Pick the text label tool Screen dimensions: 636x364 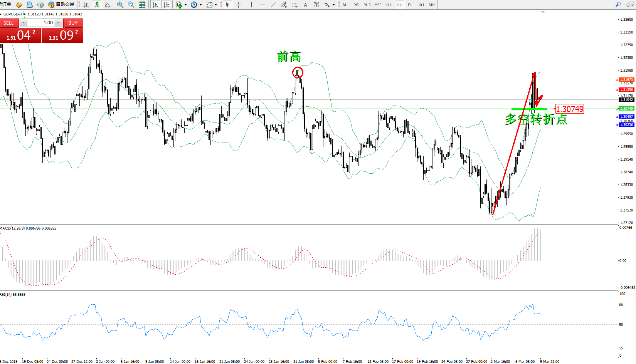coord(316,5)
